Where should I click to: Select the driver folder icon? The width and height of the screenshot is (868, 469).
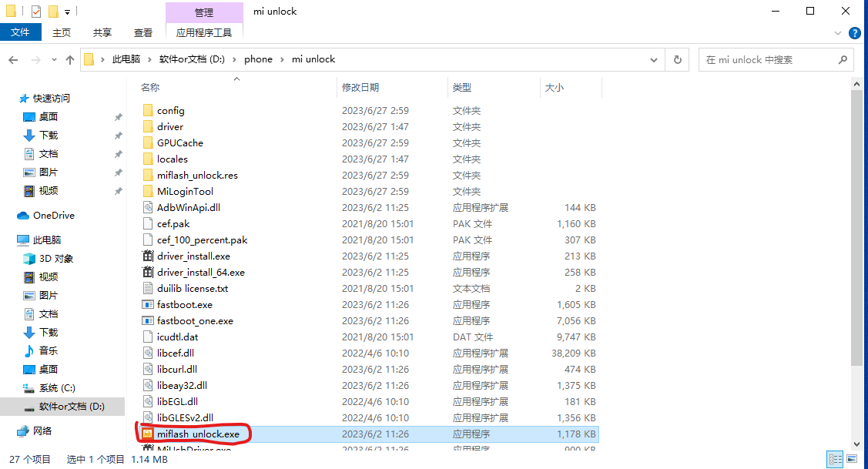(x=148, y=126)
